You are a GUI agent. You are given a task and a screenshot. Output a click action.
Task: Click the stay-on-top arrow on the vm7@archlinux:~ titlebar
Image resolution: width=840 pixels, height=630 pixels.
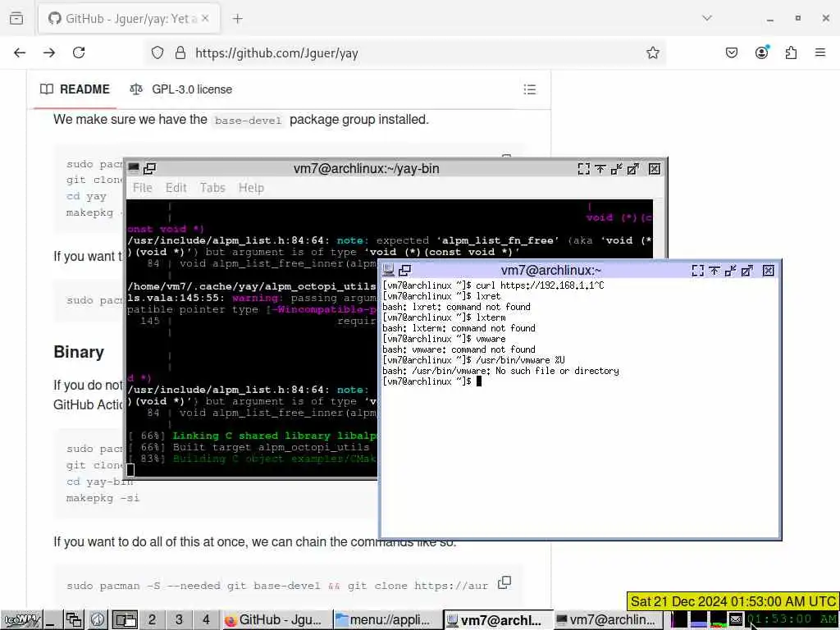pyautogui.click(x=714, y=271)
